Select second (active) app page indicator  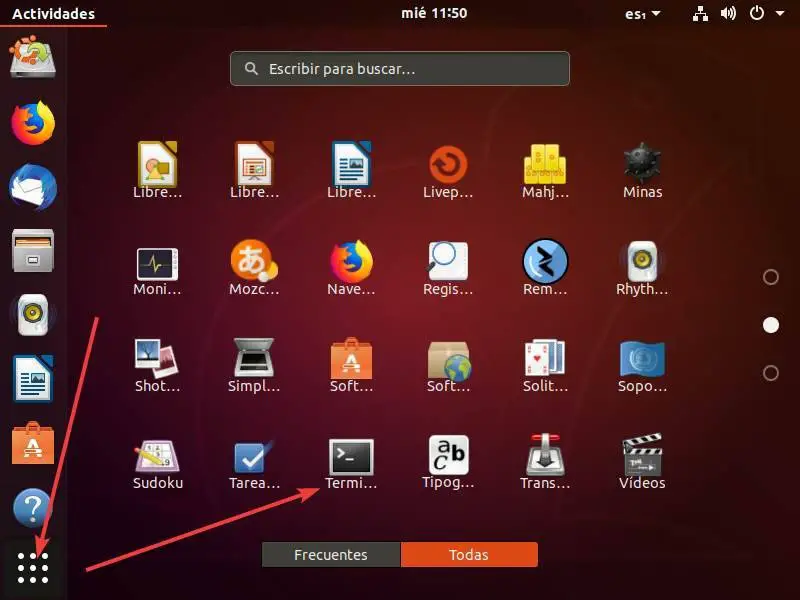(x=770, y=325)
